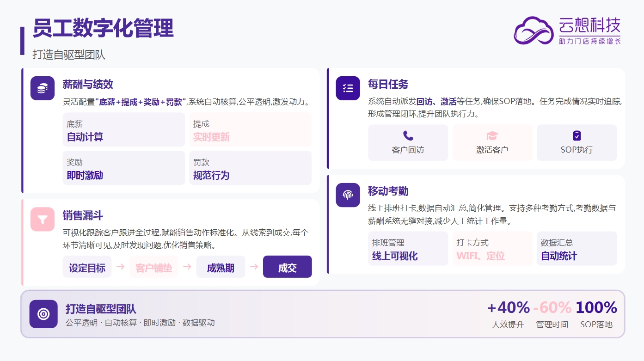
Task: Click the coin stack icon beside 薪酬与绩效
Action: coord(43,88)
